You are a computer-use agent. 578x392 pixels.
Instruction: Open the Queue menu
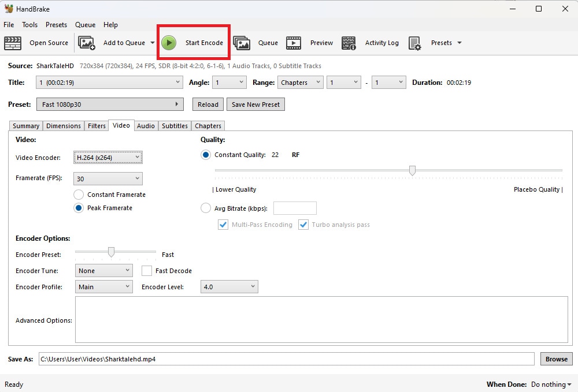point(85,25)
